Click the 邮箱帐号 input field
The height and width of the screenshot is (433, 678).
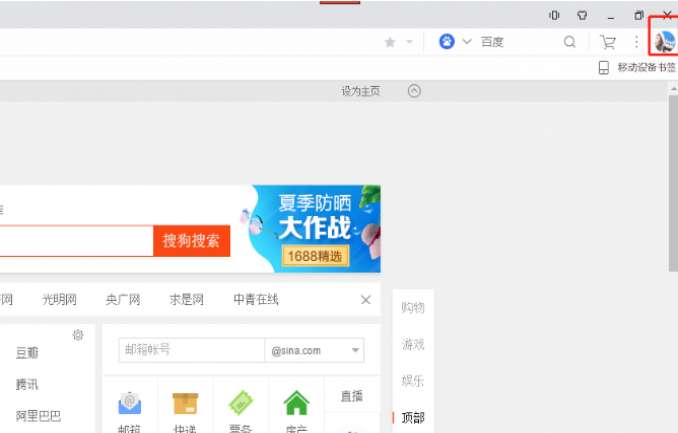tap(192, 350)
